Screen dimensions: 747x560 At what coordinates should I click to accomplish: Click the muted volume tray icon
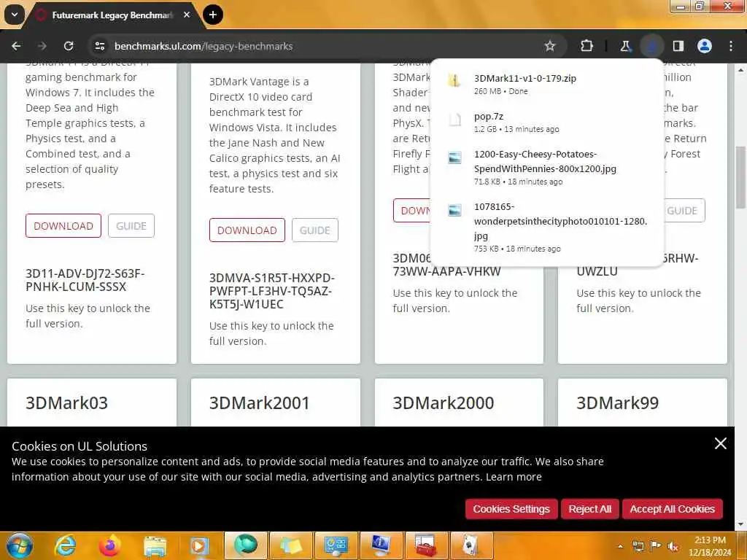pyautogui.click(x=673, y=546)
